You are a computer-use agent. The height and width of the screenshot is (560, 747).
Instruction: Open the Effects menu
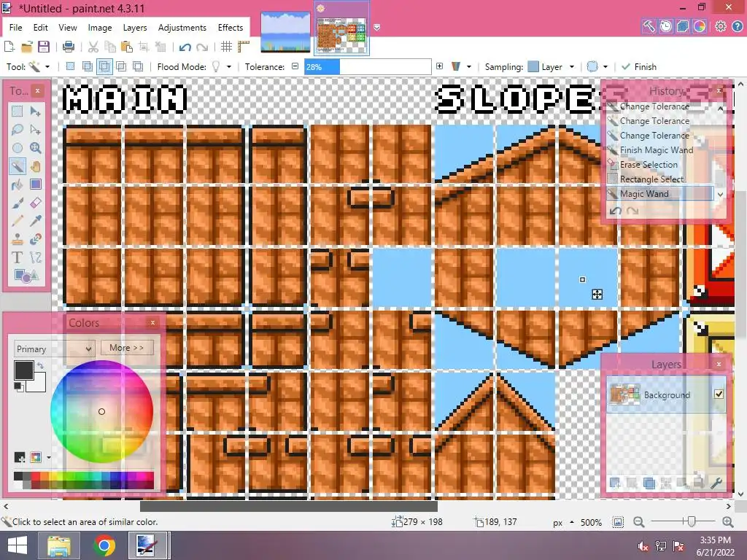pyautogui.click(x=231, y=28)
